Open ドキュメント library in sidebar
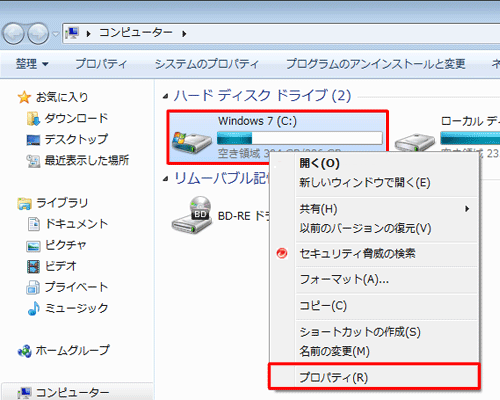The height and width of the screenshot is (400, 500). coord(77,224)
